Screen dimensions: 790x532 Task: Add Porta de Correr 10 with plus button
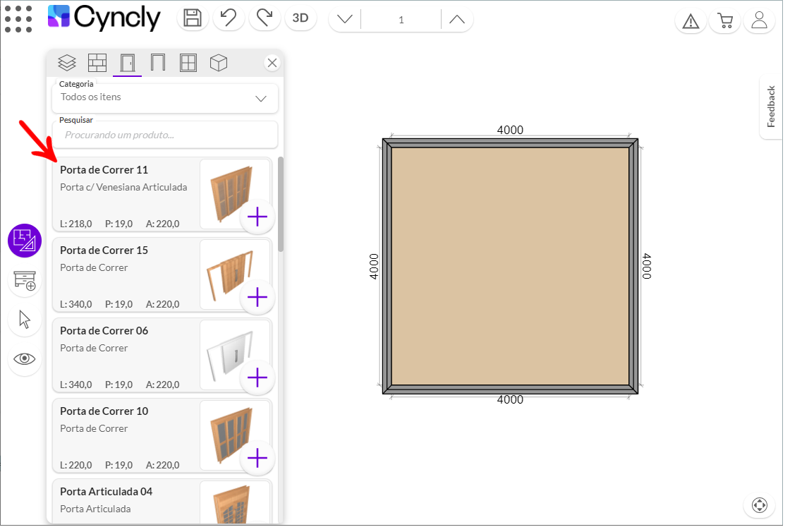click(257, 459)
